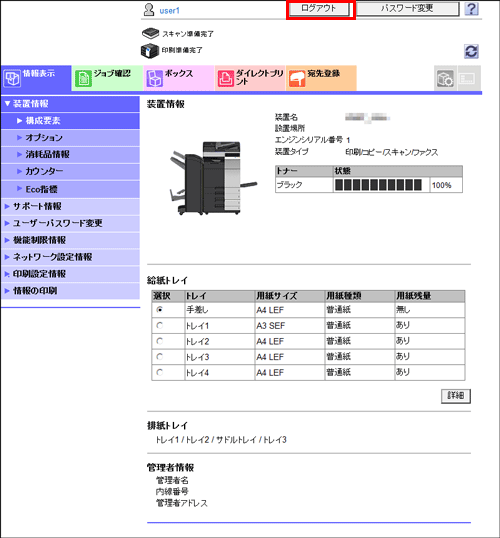Click the ログアウト button
500x538 pixels.
(319, 9)
